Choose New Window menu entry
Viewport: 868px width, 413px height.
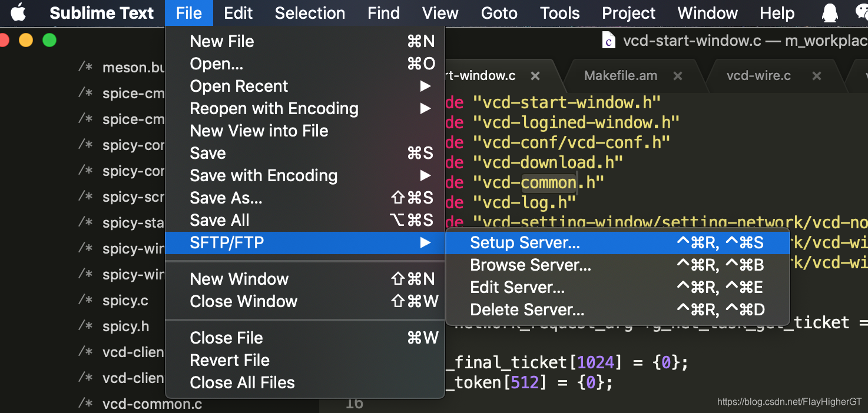pos(305,279)
